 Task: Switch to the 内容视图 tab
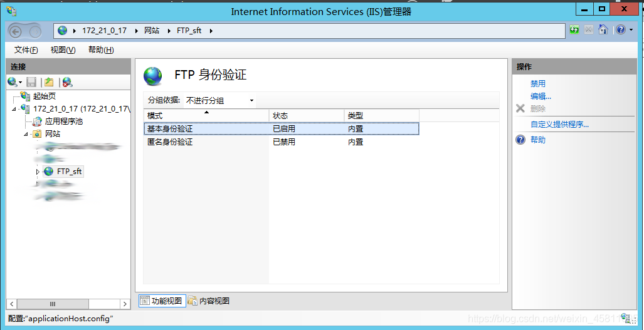point(209,301)
